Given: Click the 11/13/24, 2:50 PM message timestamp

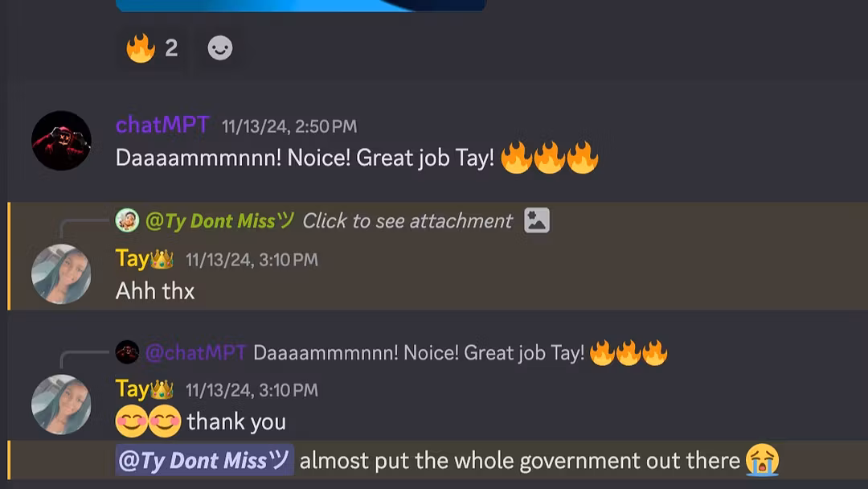Looking at the screenshot, I should click(x=289, y=126).
